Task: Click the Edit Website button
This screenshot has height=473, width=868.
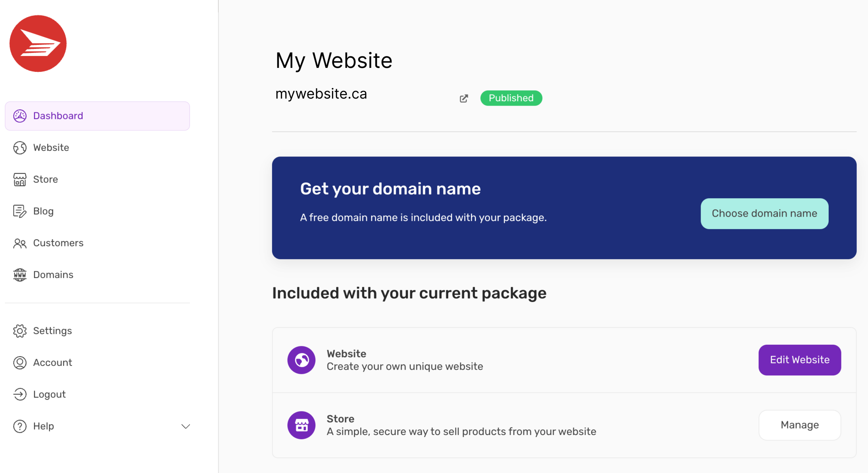Action: 800,360
